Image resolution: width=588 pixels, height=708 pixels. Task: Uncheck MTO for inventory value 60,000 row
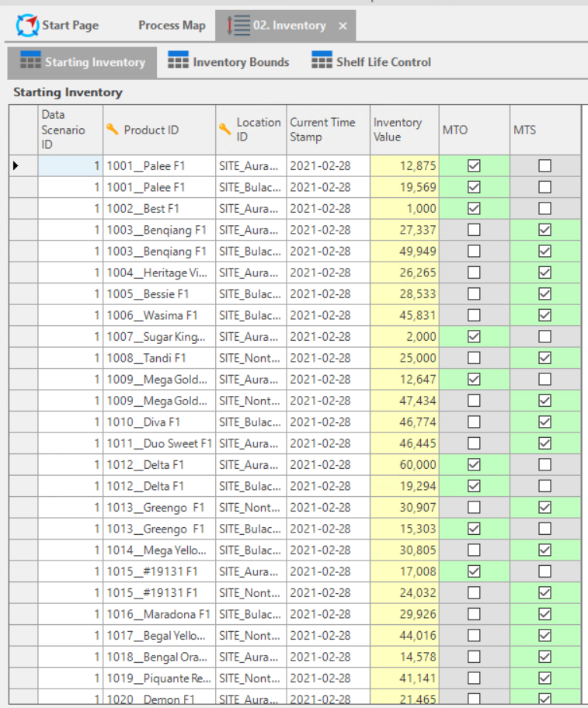[x=474, y=464]
